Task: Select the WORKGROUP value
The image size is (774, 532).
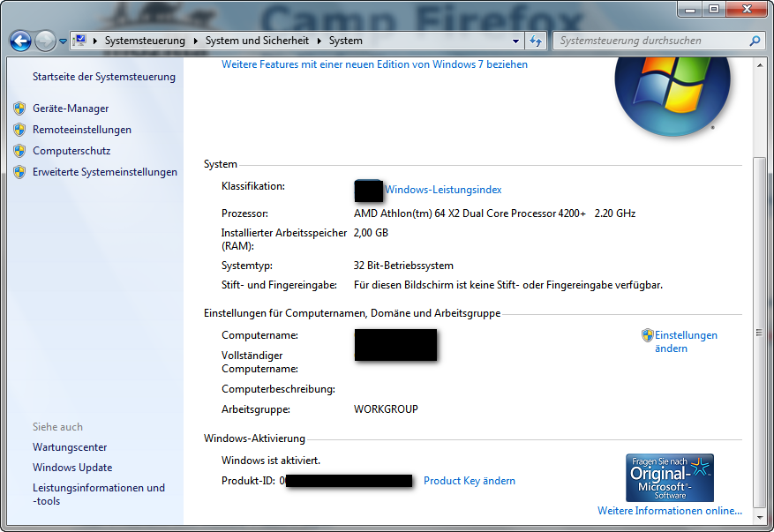Action: click(x=386, y=409)
